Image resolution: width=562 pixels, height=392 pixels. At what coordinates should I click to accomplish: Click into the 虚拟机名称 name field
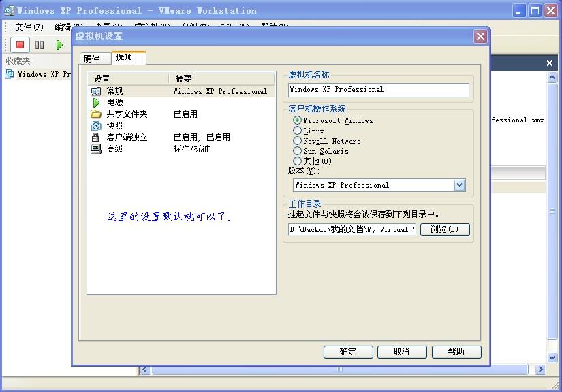(379, 90)
